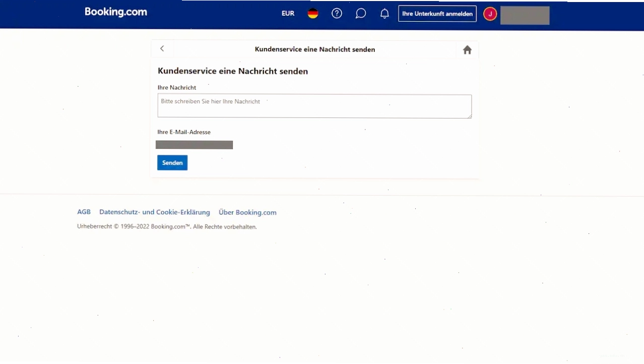Click the 'Ihre Nachricht' label
The height and width of the screenshot is (364, 644).
coord(177,88)
